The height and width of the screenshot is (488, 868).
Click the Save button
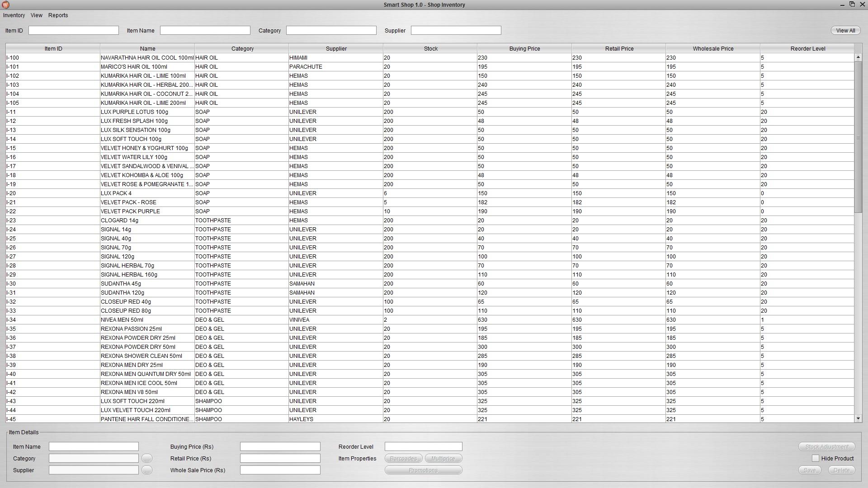tap(810, 470)
